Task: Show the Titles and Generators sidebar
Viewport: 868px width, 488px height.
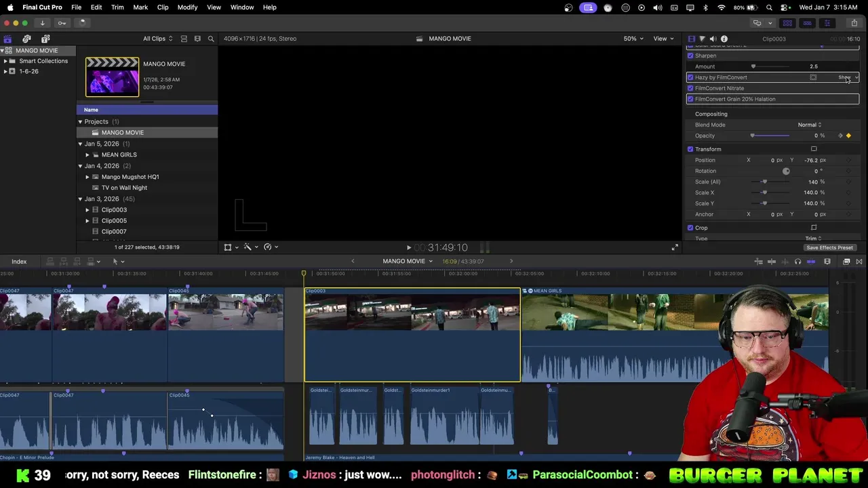Action: pyautogui.click(x=45, y=39)
